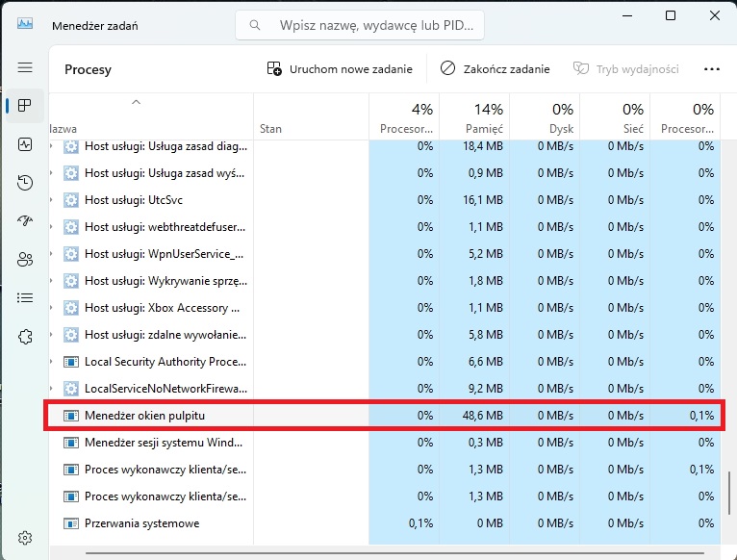Image resolution: width=737 pixels, height=560 pixels.
Task: Sort by the 4% Procesor column header
Action: [404, 116]
